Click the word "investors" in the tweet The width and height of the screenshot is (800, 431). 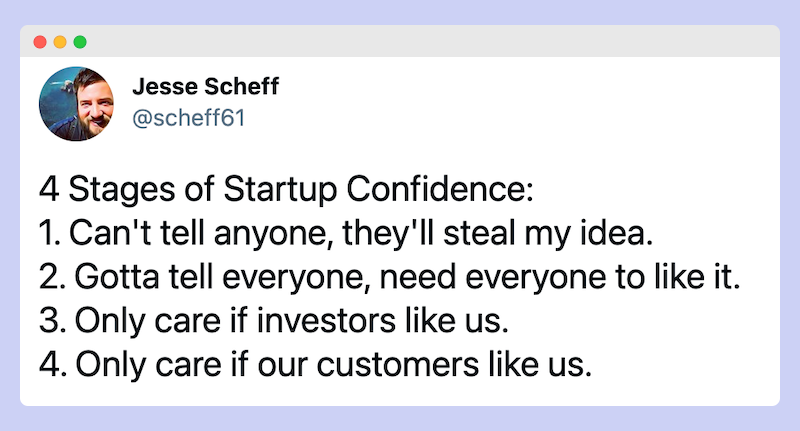pos(326,321)
